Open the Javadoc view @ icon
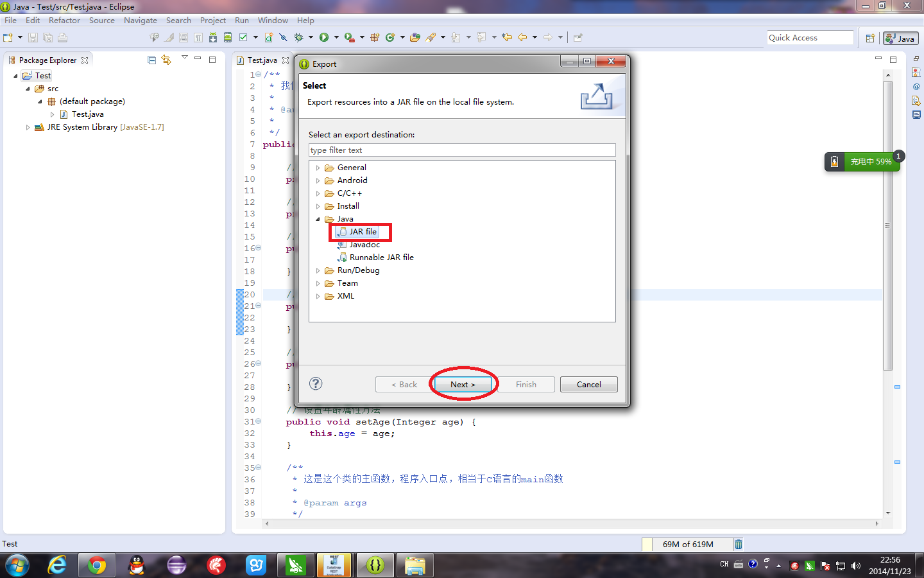This screenshot has width=924, height=578. [916, 86]
